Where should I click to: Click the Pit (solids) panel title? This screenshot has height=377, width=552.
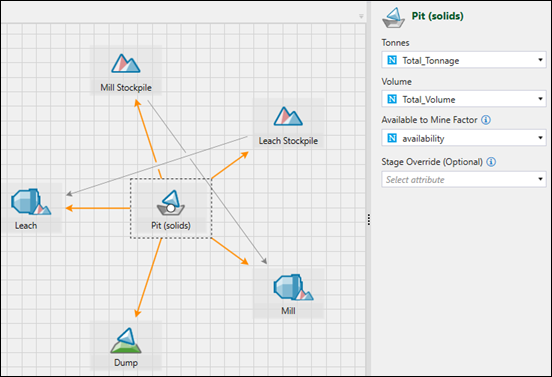point(438,16)
